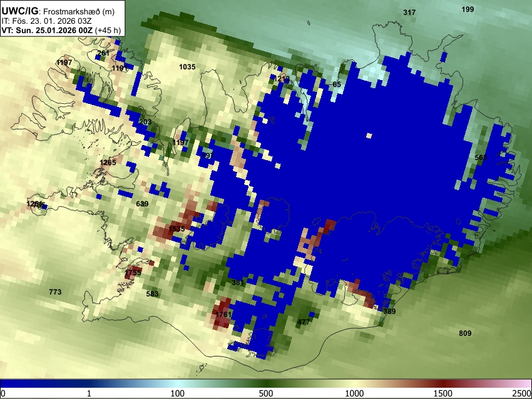Viewport: 532px width, 399px height.
Task: Click the '1500' tick on the color scale
Action: (x=442, y=393)
